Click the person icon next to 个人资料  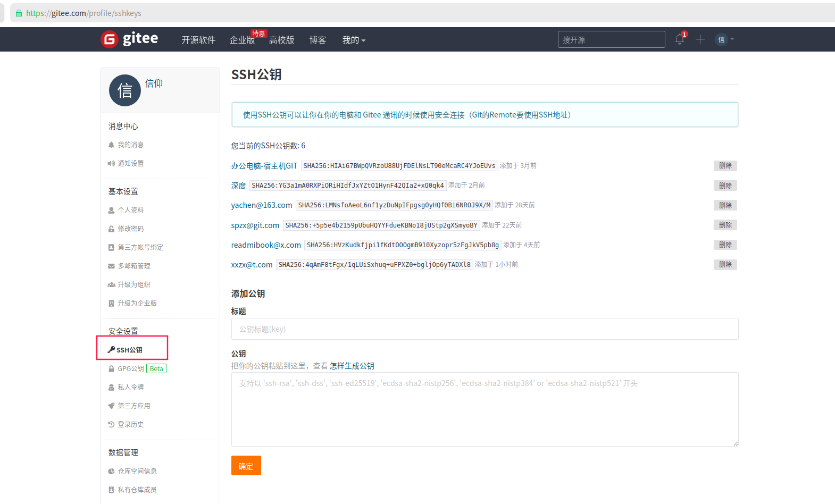(111, 210)
